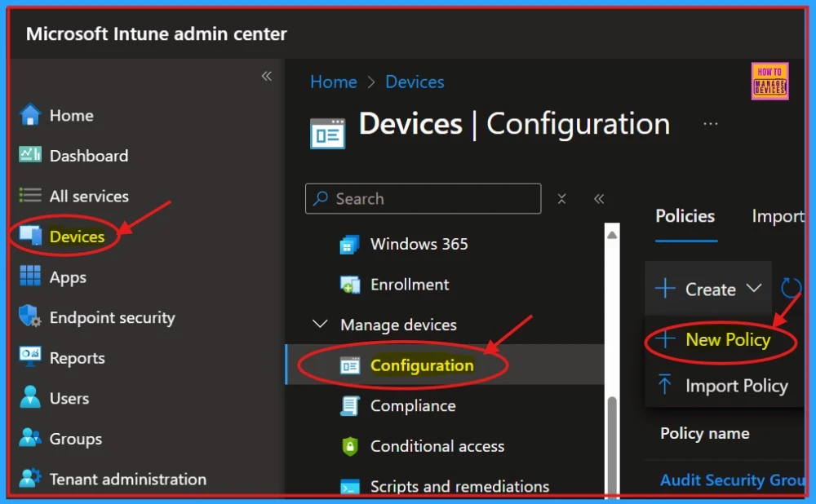Click the Scripts and remediations icon
Viewport: 816px width, 504px height.
pyautogui.click(x=350, y=487)
